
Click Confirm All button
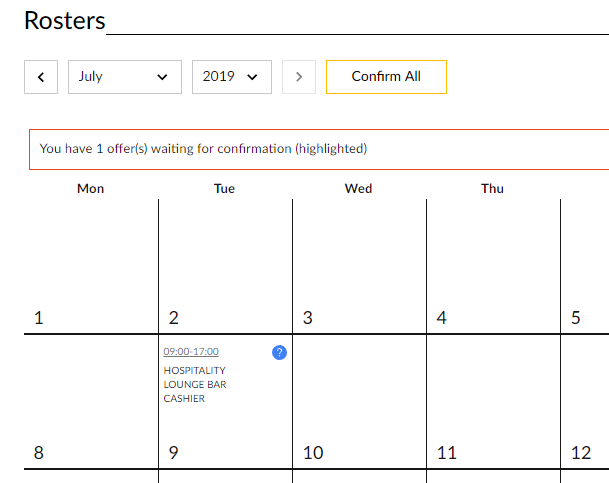click(386, 77)
